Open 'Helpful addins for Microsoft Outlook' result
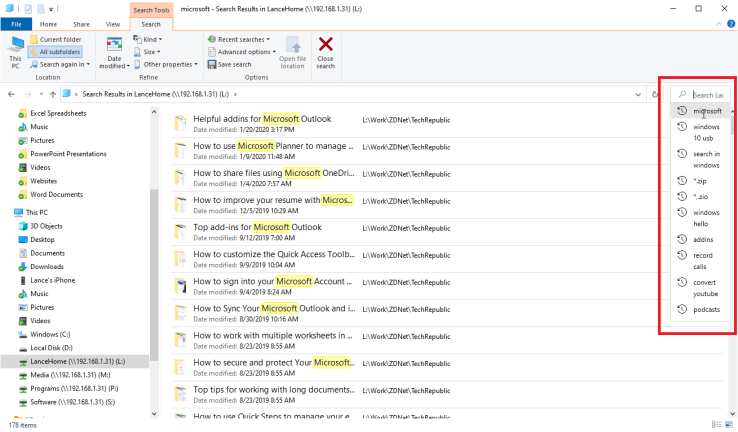Image resolution: width=738 pixels, height=432 pixels. (x=262, y=119)
